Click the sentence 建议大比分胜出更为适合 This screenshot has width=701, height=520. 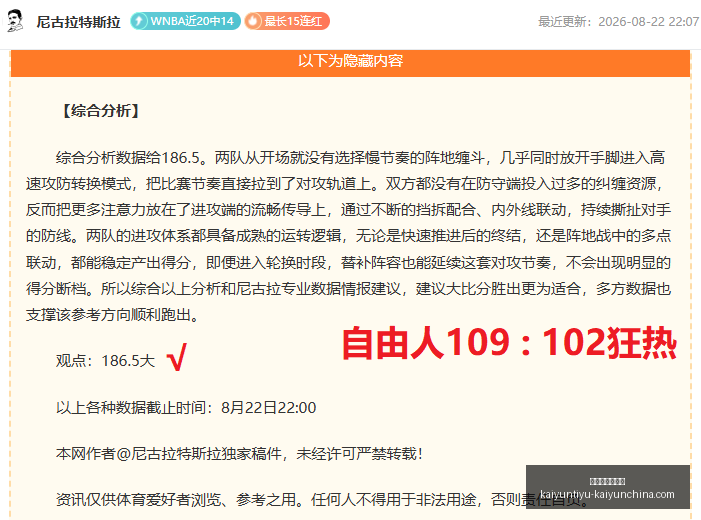coord(498,289)
